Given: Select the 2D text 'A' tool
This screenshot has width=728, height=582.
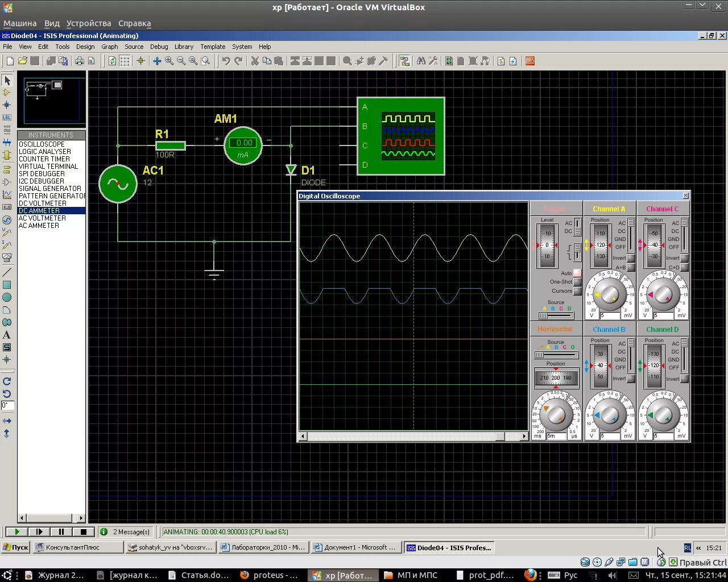Looking at the screenshot, I should click(x=7, y=335).
